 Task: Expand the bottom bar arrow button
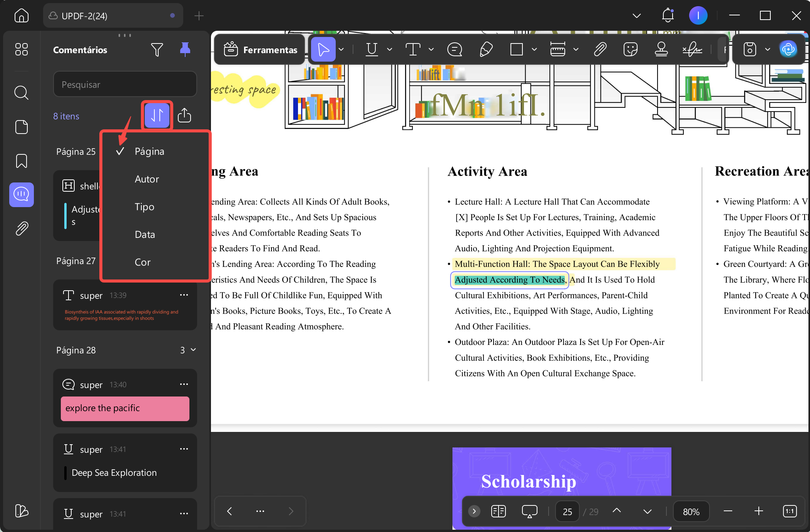click(x=474, y=511)
